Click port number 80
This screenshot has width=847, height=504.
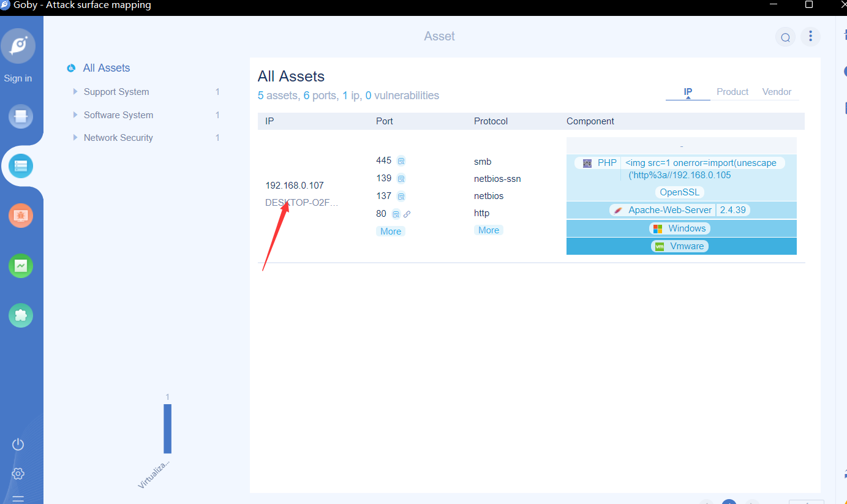(x=381, y=214)
